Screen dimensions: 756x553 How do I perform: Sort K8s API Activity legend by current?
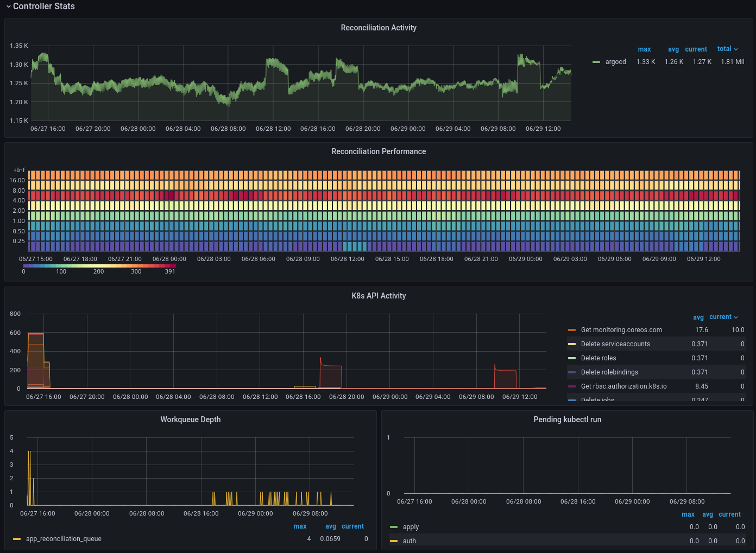pyautogui.click(x=723, y=317)
